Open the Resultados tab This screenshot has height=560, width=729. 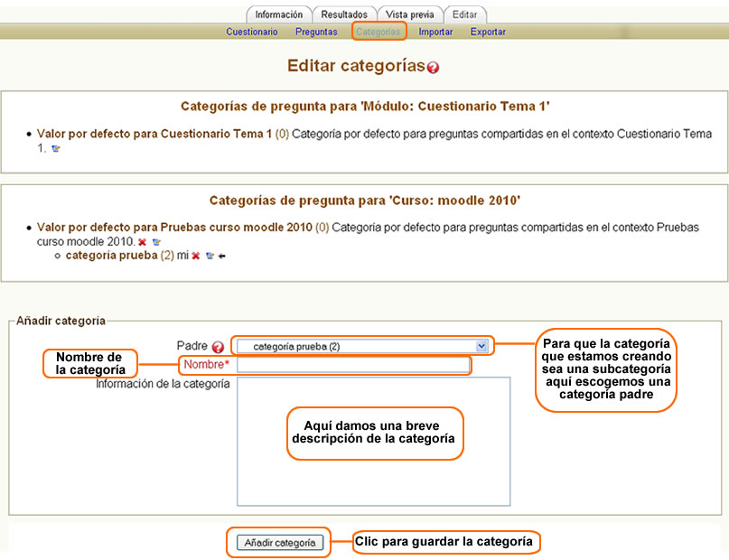coord(344,14)
